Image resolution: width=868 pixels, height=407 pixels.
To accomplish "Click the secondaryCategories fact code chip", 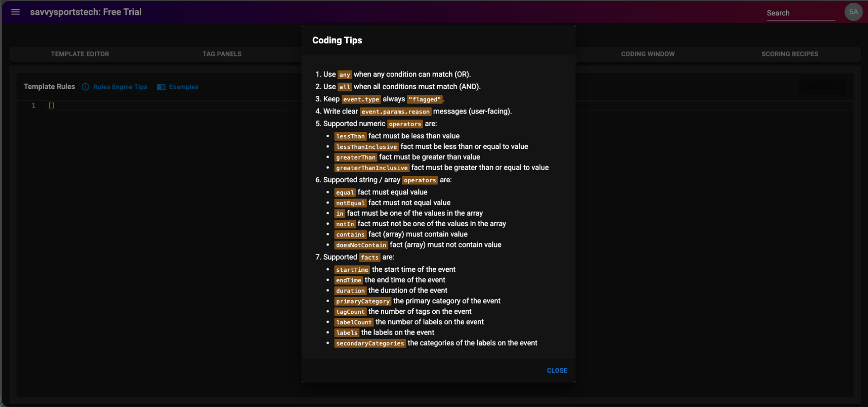I will pyautogui.click(x=370, y=343).
